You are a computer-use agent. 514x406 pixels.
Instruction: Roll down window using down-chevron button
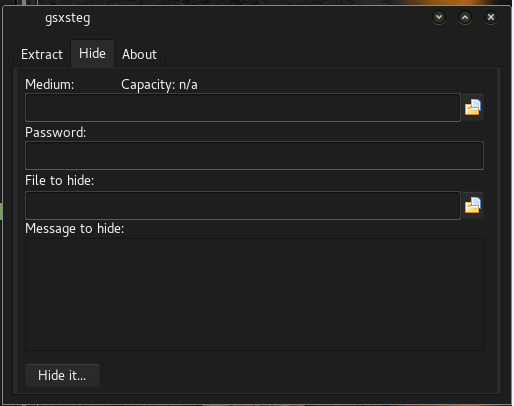point(439,17)
